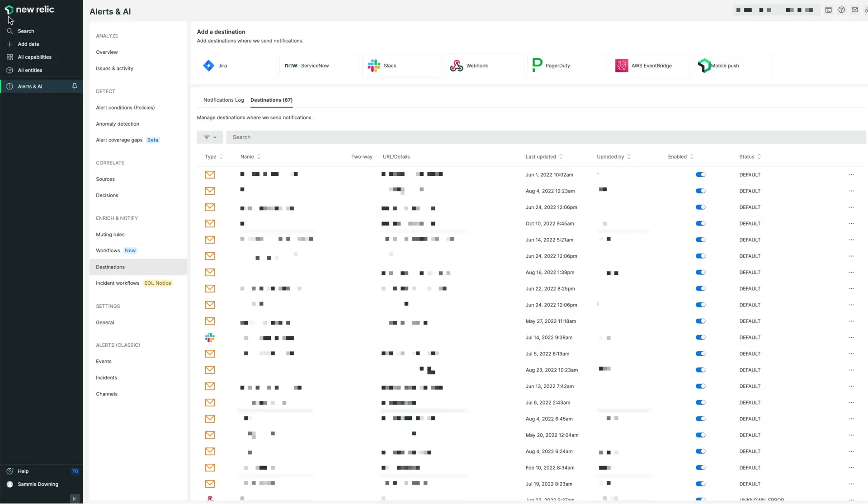Click the Alert conditions Policies link
This screenshot has height=504, width=868.
click(125, 107)
